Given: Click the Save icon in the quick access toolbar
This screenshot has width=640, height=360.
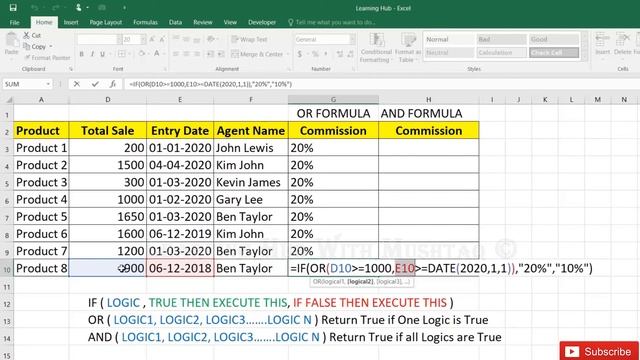Looking at the screenshot, I should [x=13, y=7].
